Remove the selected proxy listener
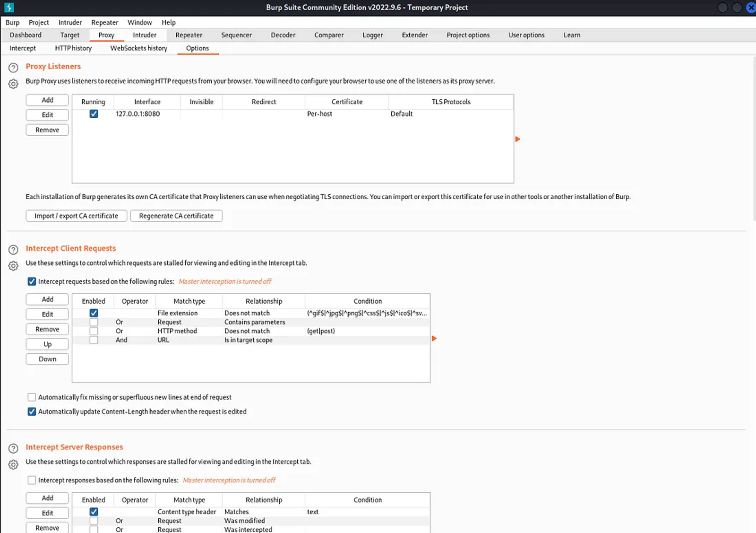This screenshot has height=533, width=756. 47,130
